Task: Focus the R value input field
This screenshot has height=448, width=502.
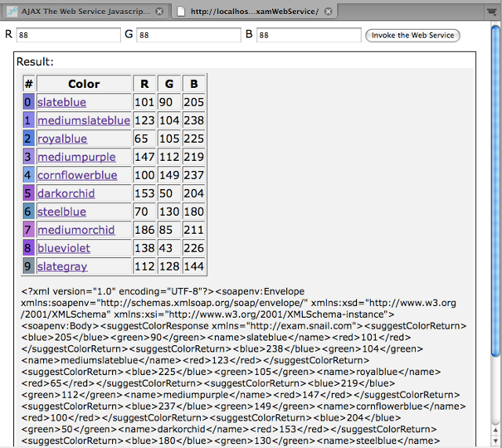Action: point(67,35)
